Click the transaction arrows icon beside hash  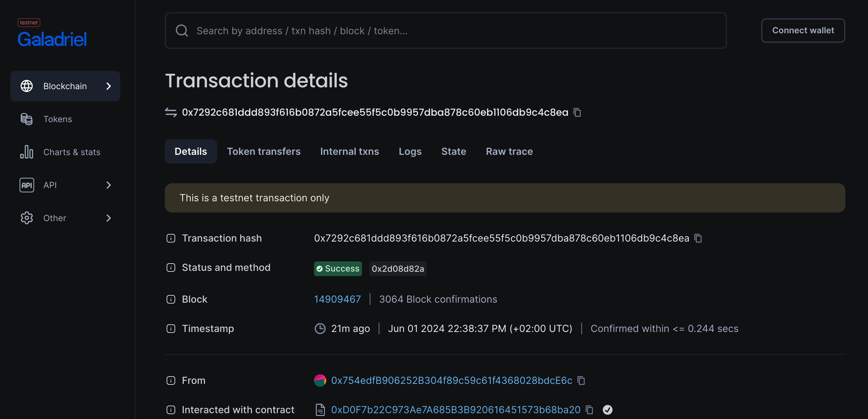pos(171,112)
